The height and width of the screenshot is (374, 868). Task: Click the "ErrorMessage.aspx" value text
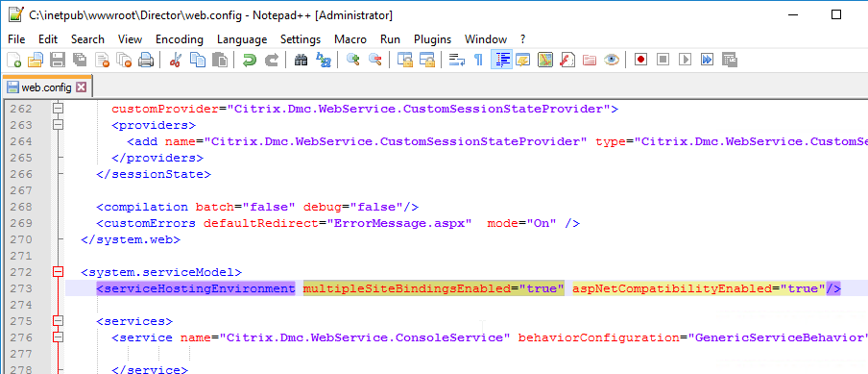(x=398, y=223)
